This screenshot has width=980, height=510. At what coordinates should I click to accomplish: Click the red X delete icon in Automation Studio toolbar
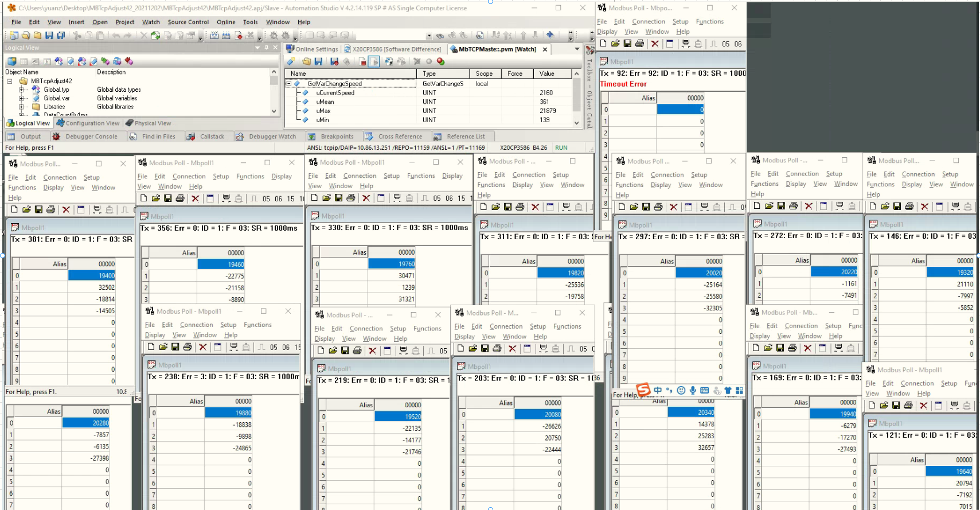point(143,36)
